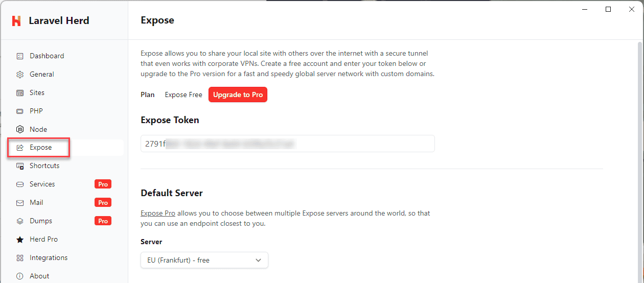Click the Sites icon in sidebar
644x283 pixels.
[x=20, y=93]
